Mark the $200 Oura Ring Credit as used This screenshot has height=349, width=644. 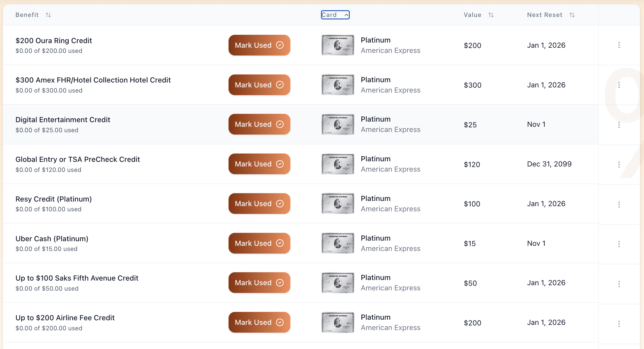259,45
